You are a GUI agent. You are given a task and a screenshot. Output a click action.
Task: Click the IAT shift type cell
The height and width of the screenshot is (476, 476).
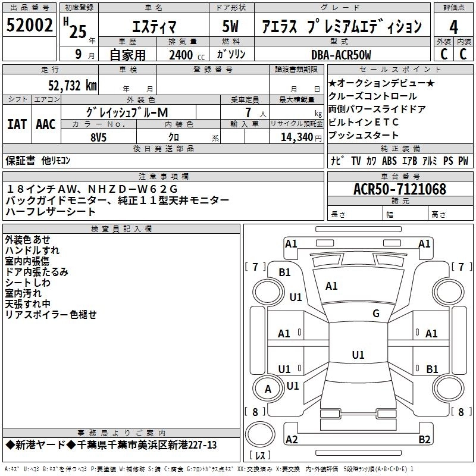[17, 124]
